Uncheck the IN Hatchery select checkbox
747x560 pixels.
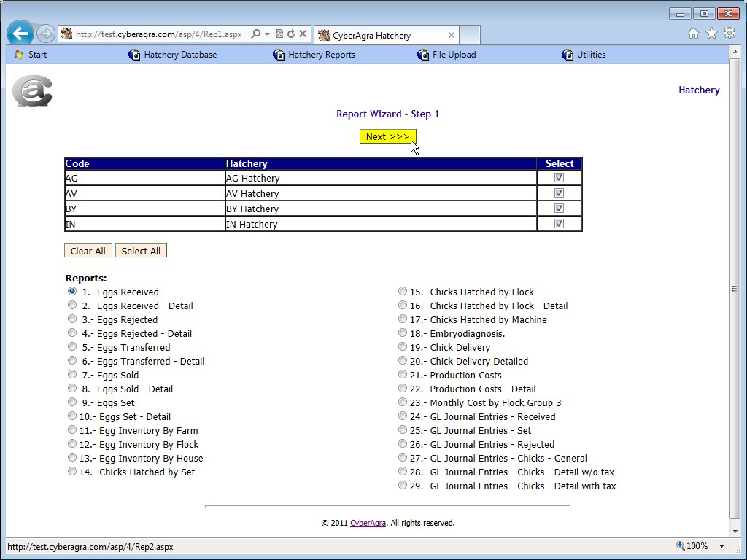(559, 224)
